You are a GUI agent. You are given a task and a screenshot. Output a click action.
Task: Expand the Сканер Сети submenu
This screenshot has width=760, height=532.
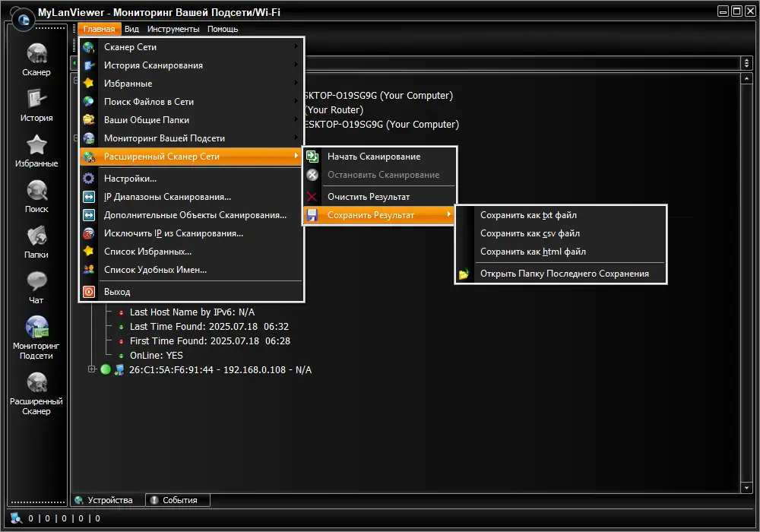coord(192,47)
